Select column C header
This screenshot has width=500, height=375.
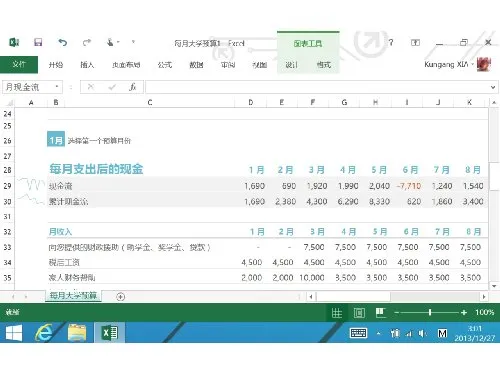pos(150,103)
